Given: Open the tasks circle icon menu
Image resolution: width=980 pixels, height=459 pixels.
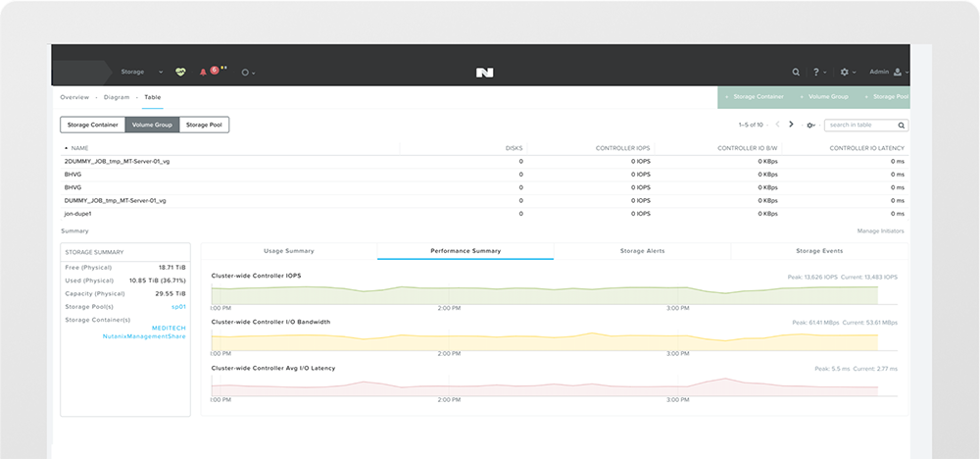Looking at the screenshot, I should coord(248,73).
